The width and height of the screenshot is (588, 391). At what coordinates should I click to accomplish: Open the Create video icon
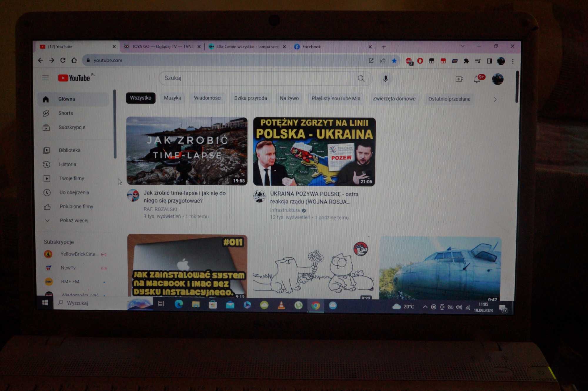(459, 79)
